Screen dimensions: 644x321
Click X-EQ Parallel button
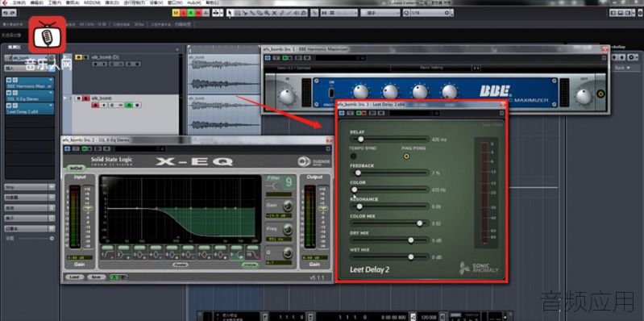[x=181, y=265]
